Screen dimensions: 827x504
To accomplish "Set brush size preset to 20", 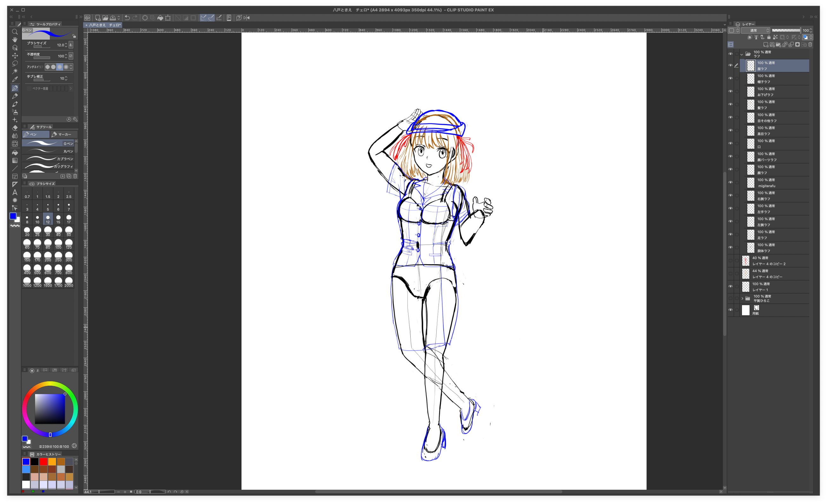I will click(x=27, y=231).
